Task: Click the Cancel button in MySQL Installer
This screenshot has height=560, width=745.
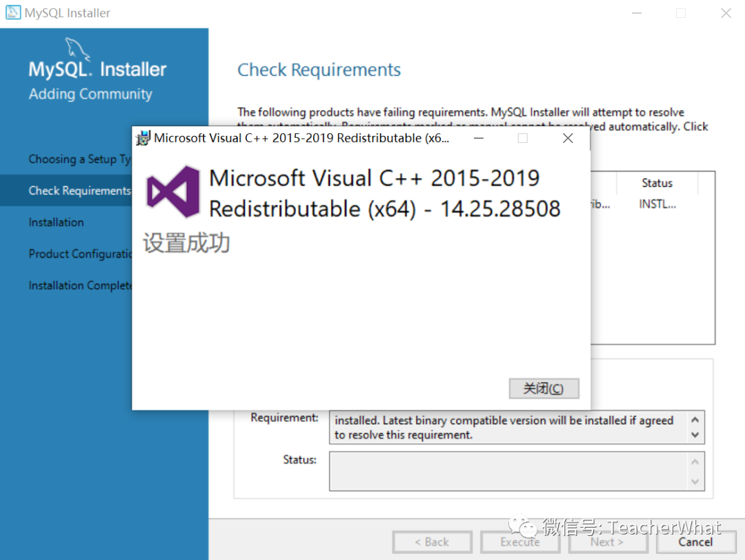Action: click(x=695, y=542)
